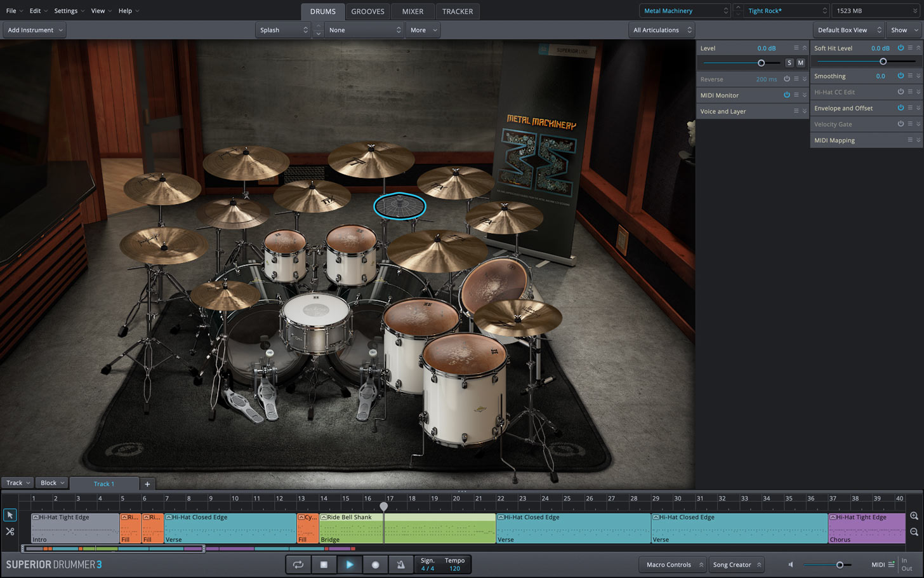924x578 pixels.
Task: Start playback with the play button
Action: point(349,564)
